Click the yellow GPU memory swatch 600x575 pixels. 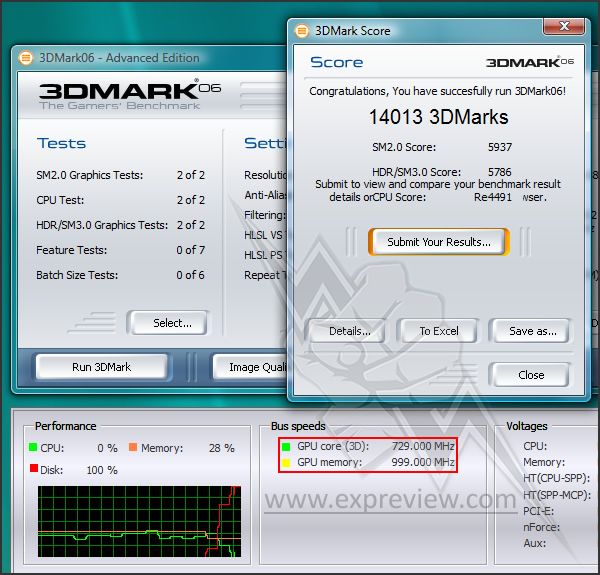tap(285, 463)
